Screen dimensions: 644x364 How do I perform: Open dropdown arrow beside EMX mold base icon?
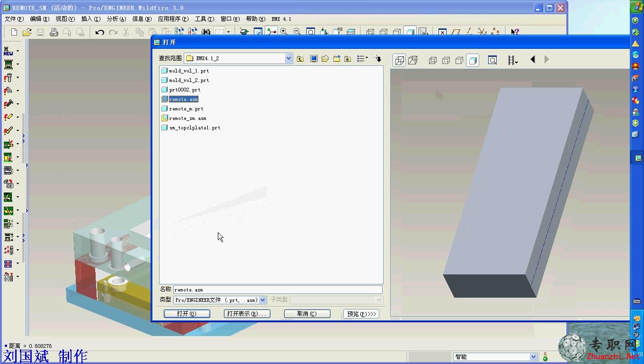(18, 64)
